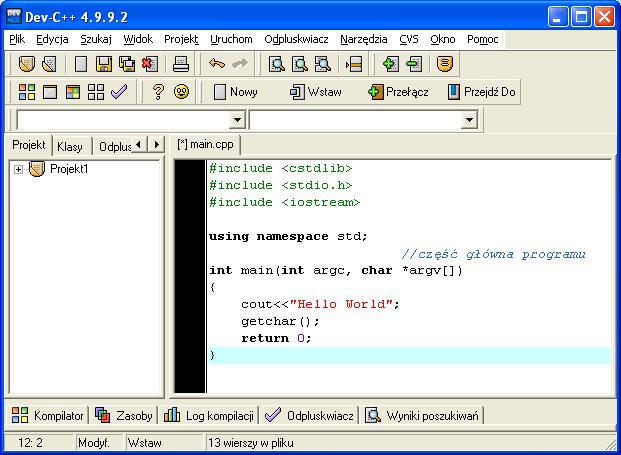Click 'Wstaw' insert mode status entry
The width and height of the screenshot is (621, 455).
pyautogui.click(x=145, y=442)
